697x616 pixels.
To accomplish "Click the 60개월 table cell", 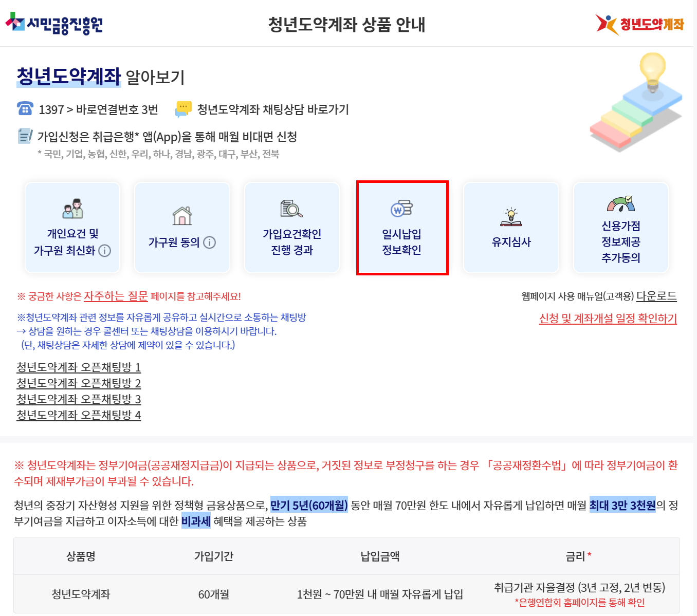I will coord(214,594).
